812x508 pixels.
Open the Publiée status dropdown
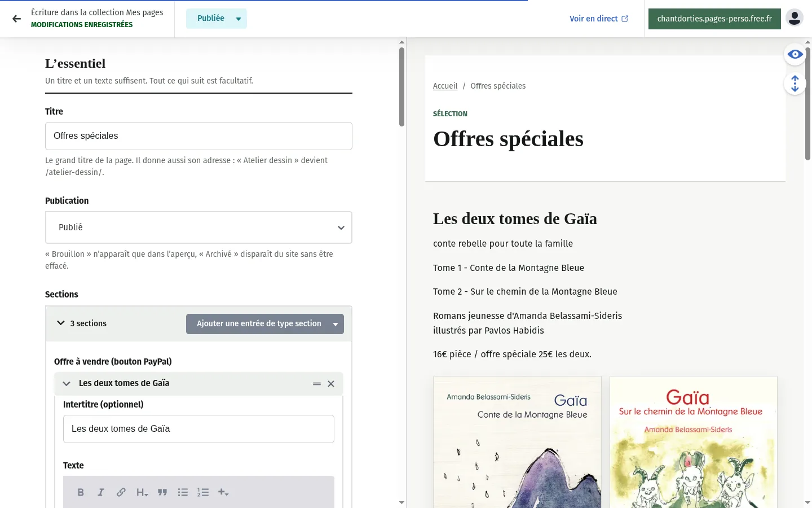(x=217, y=19)
